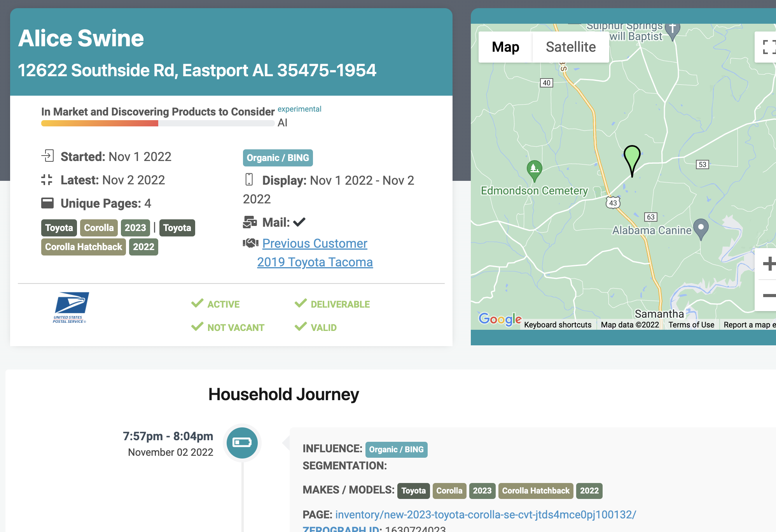Click the USPS logo
Screen dimensions: 776x532
(x=71, y=307)
